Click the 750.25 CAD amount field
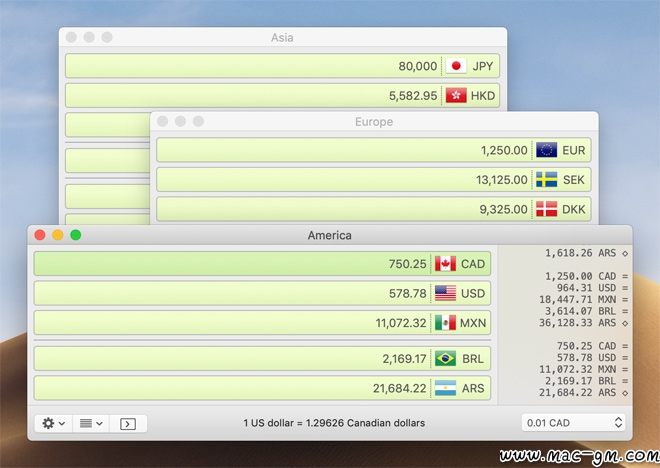The width and height of the screenshot is (660, 468). point(262,264)
